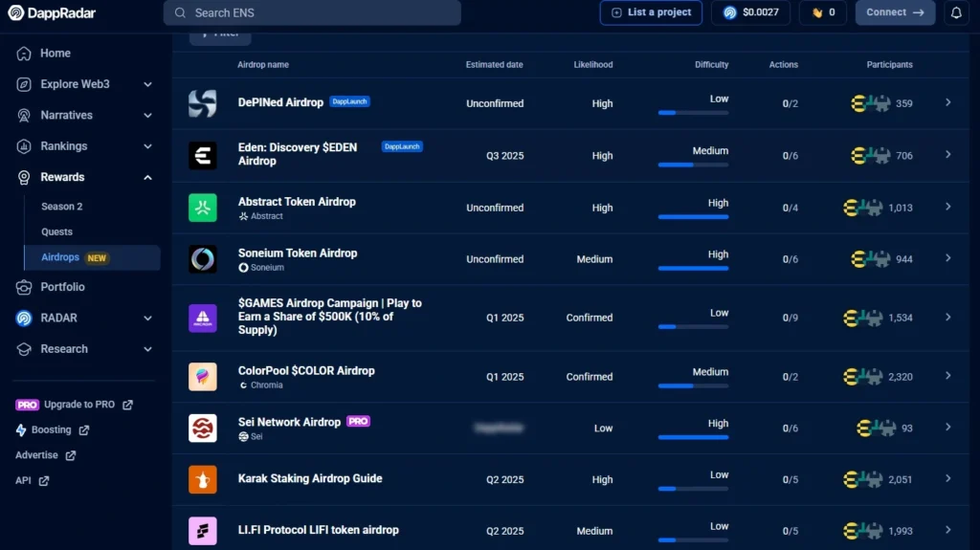Click the Soneium Token Airdrop logo

pos(203,259)
